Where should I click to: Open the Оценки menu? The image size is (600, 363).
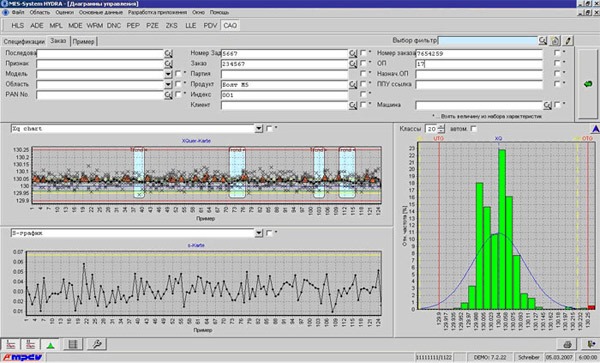tap(64, 12)
